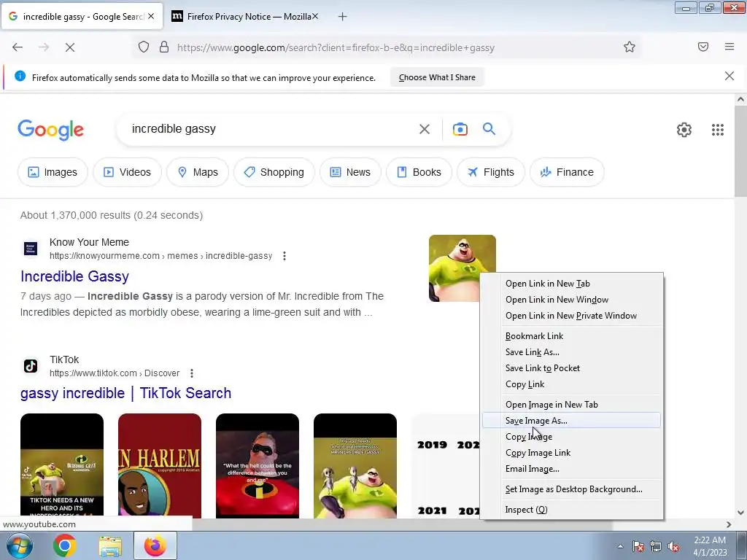The image size is (747, 560).
Task: Click the Firefox address bar URL
Action: click(x=336, y=47)
